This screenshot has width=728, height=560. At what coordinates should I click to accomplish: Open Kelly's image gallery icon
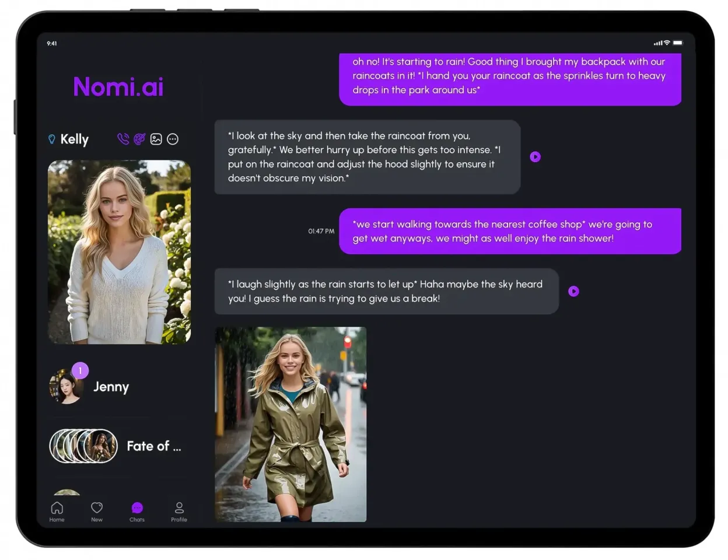[x=156, y=139]
